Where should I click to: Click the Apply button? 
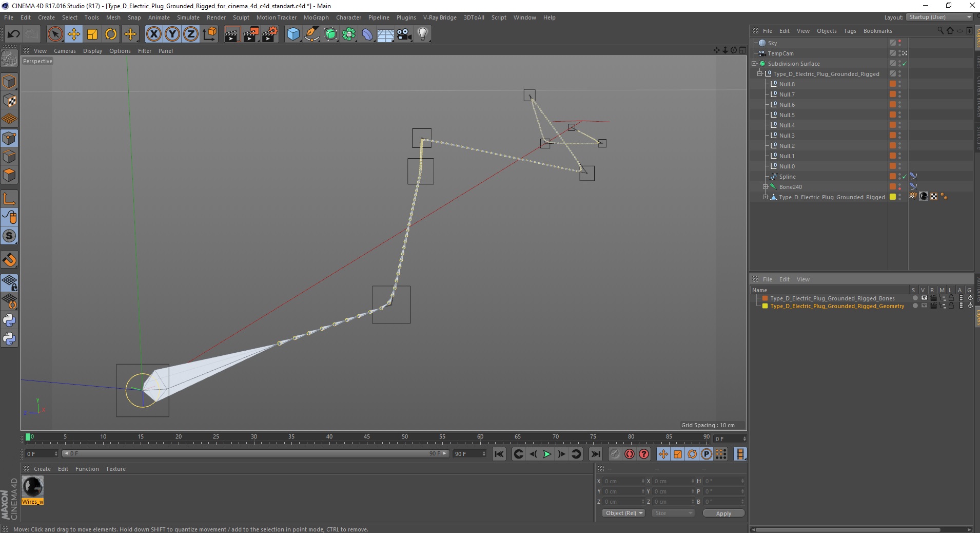click(x=723, y=513)
